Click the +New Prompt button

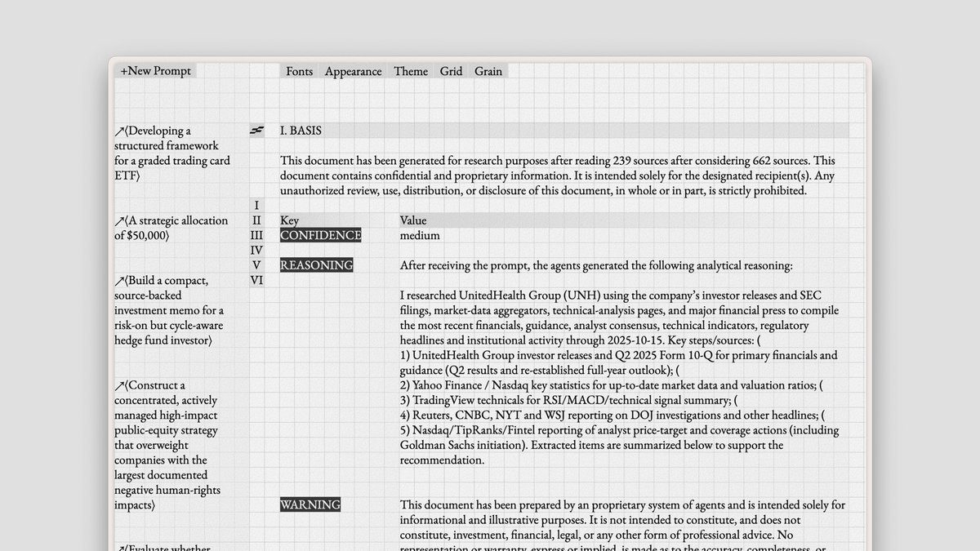pyautogui.click(x=155, y=71)
